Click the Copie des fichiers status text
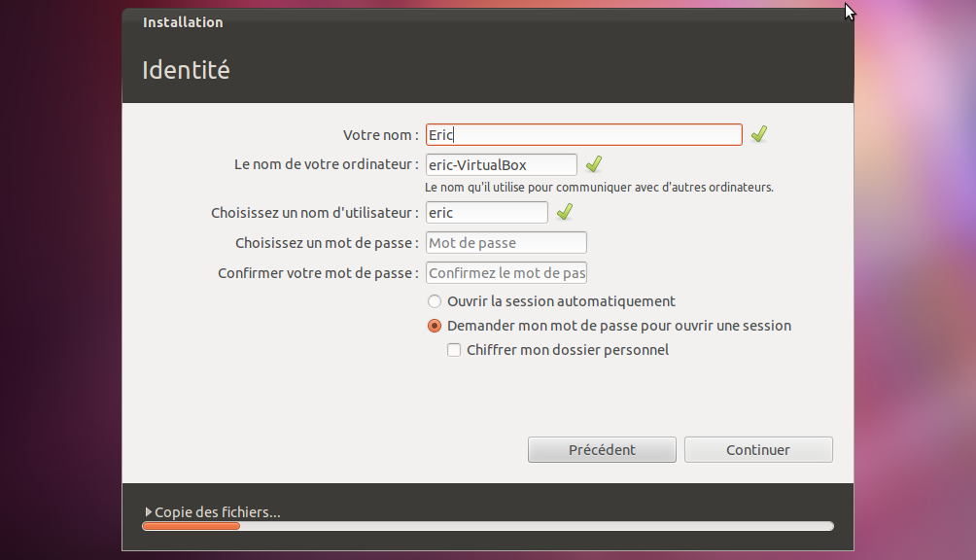This screenshot has height=560, width=976. (217, 512)
